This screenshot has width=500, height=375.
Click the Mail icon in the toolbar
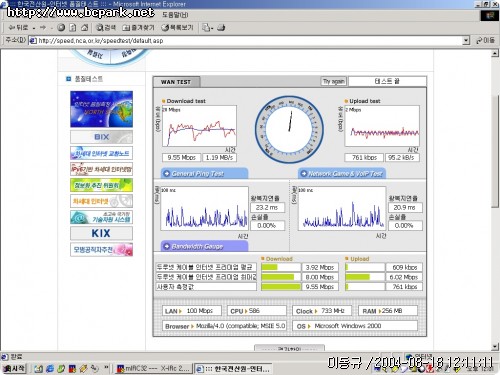tap(207, 28)
